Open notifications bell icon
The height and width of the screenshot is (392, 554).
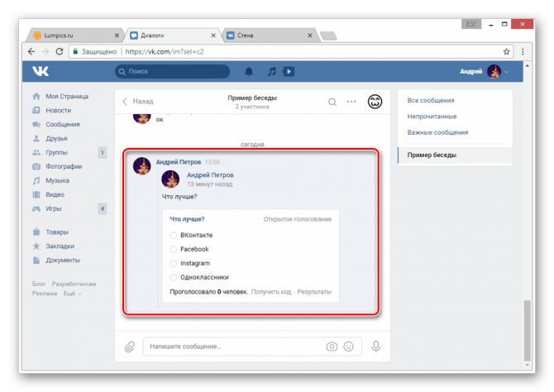(x=249, y=72)
